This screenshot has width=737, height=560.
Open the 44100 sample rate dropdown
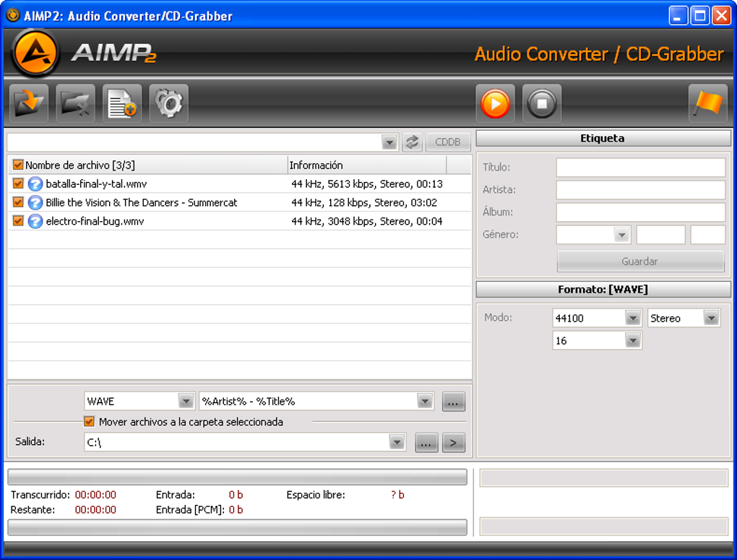pyautogui.click(x=633, y=318)
